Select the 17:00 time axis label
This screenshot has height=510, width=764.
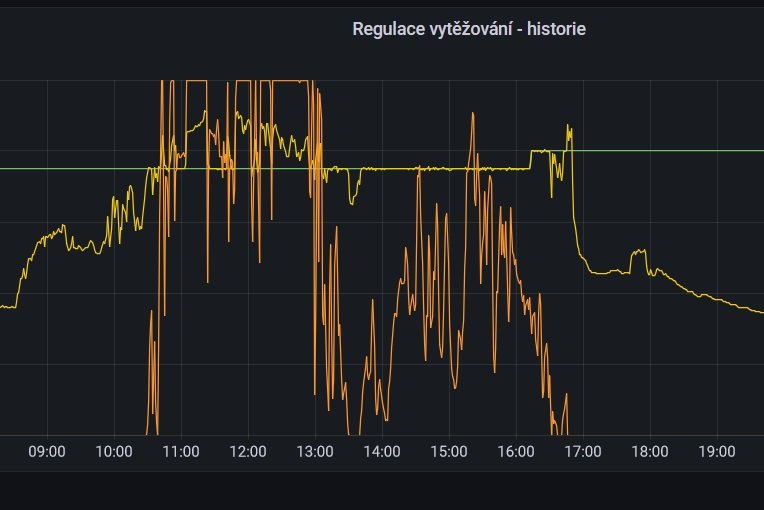583,452
